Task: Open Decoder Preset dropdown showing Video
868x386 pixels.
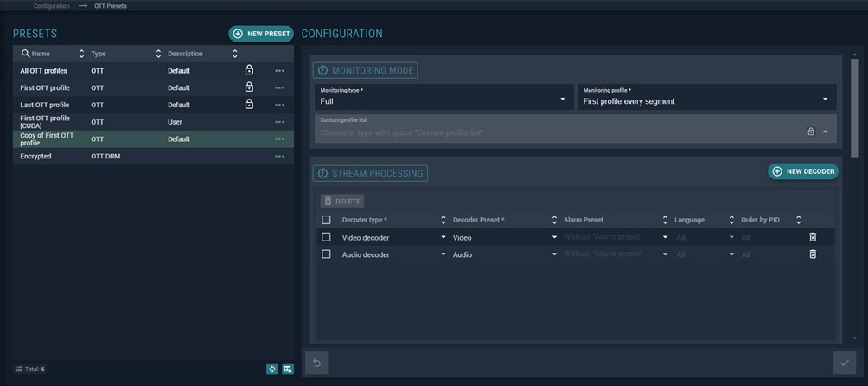Action: 503,237
